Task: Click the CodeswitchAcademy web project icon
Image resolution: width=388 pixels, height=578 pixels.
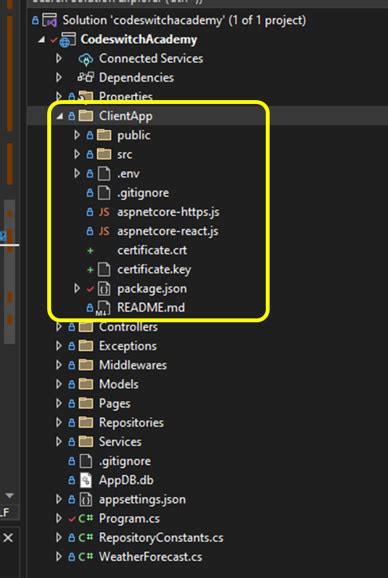Action: [x=67, y=40]
